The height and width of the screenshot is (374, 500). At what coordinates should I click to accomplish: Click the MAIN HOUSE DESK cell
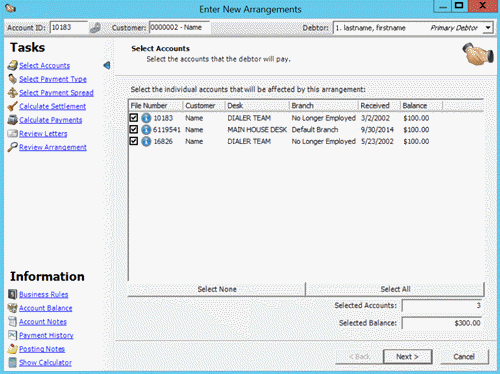257,130
